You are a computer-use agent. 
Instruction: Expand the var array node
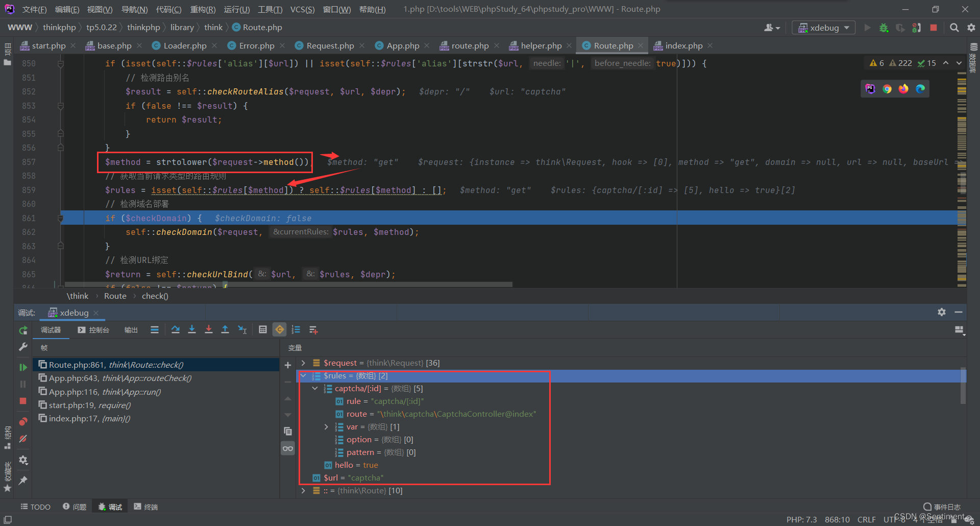point(326,427)
